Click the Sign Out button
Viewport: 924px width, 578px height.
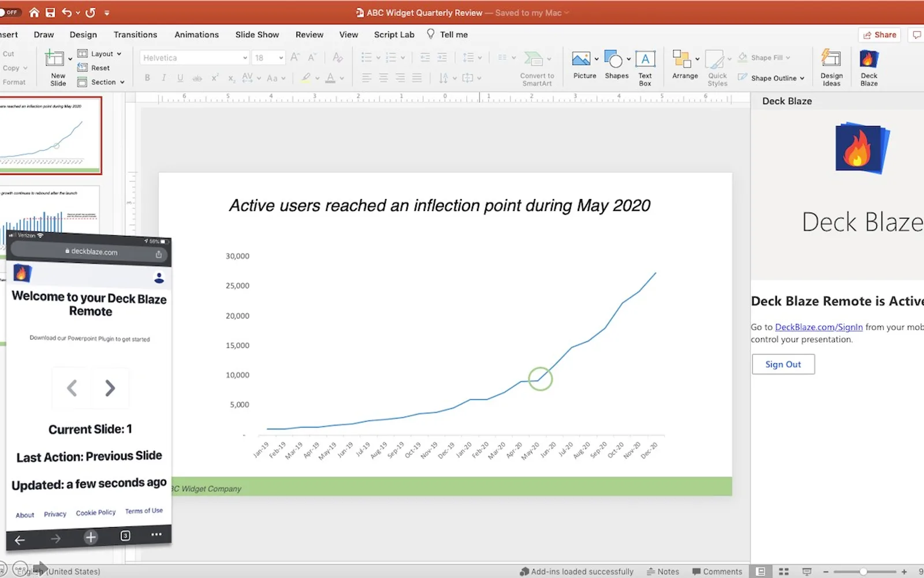pyautogui.click(x=783, y=364)
